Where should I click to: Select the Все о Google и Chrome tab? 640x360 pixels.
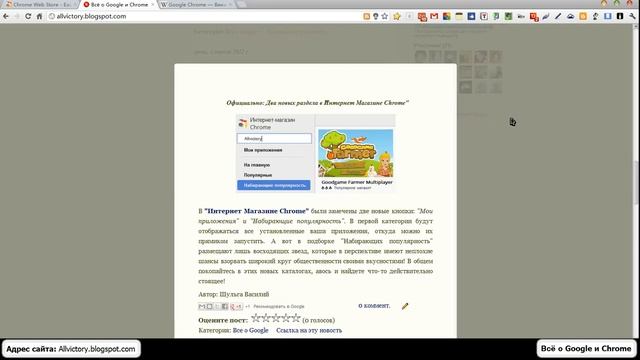[118, 4]
